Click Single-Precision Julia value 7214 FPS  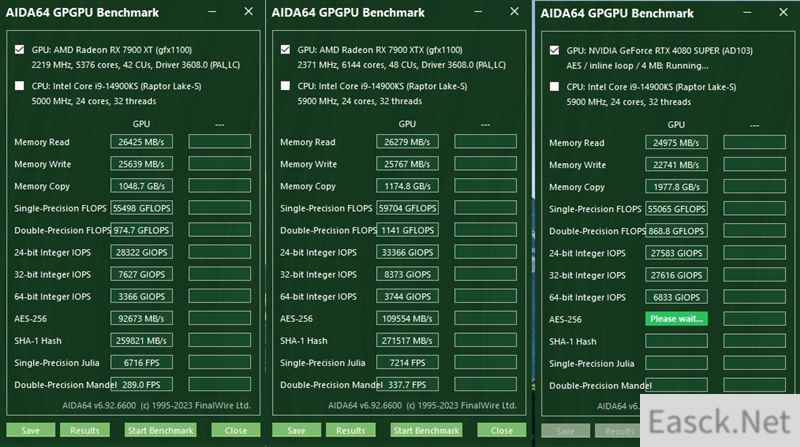(x=407, y=363)
